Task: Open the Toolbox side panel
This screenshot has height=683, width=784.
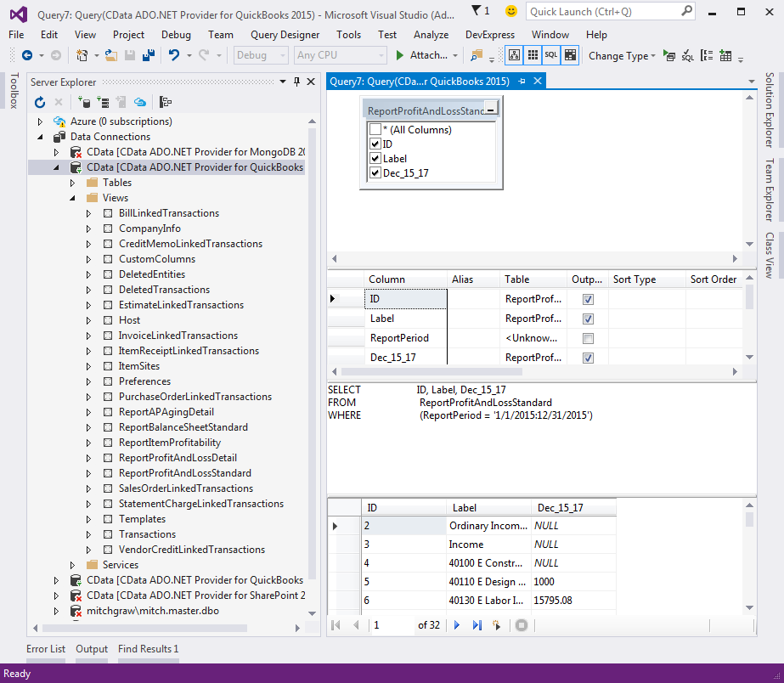Action: (x=14, y=91)
